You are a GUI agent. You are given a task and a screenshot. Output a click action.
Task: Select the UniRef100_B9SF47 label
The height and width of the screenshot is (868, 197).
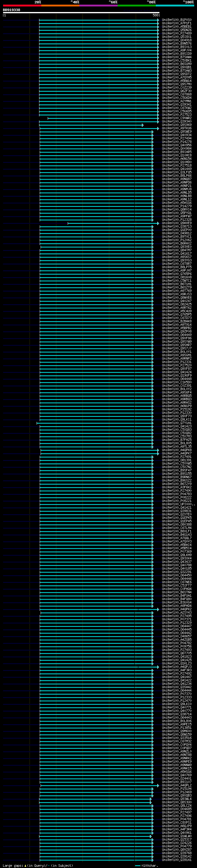pos(176,470)
